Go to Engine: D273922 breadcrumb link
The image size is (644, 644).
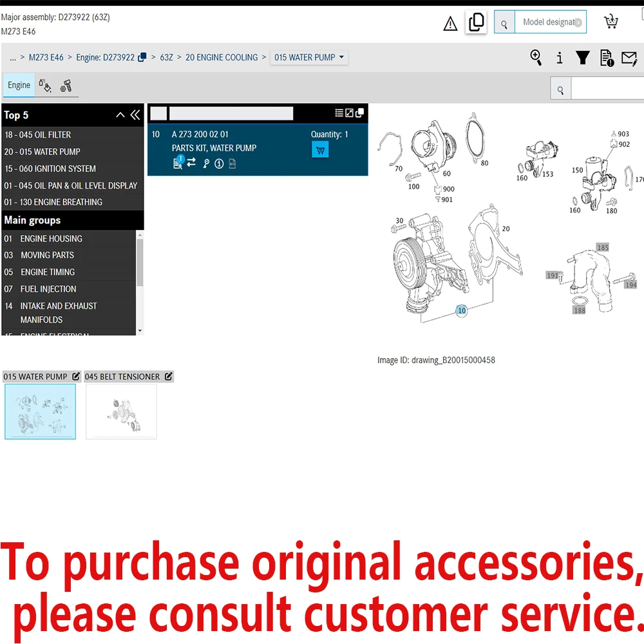pos(105,57)
